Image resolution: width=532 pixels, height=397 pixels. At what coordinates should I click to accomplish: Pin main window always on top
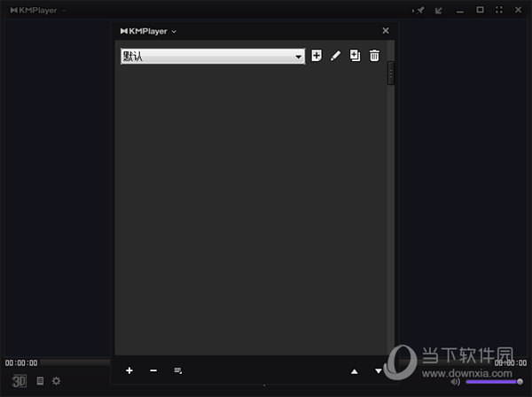(x=419, y=10)
